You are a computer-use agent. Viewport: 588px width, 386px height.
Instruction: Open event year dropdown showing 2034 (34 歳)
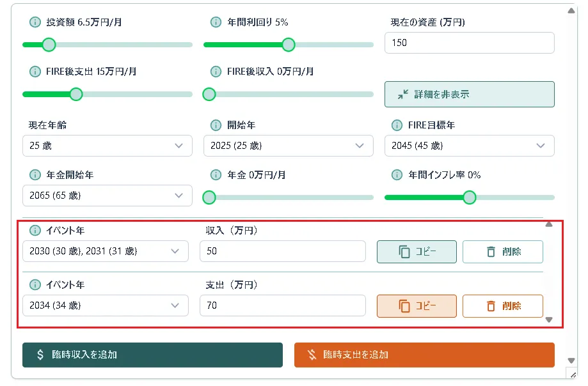tap(106, 305)
